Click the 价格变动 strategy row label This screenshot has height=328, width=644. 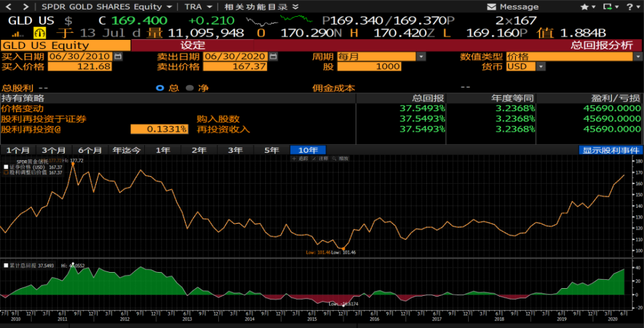click(x=22, y=109)
